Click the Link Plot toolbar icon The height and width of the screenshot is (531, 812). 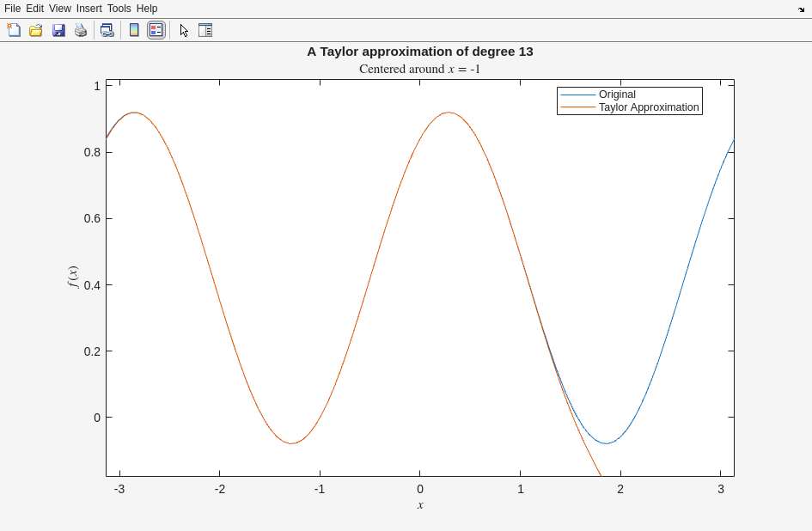pyautogui.click(x=107, y=30)
